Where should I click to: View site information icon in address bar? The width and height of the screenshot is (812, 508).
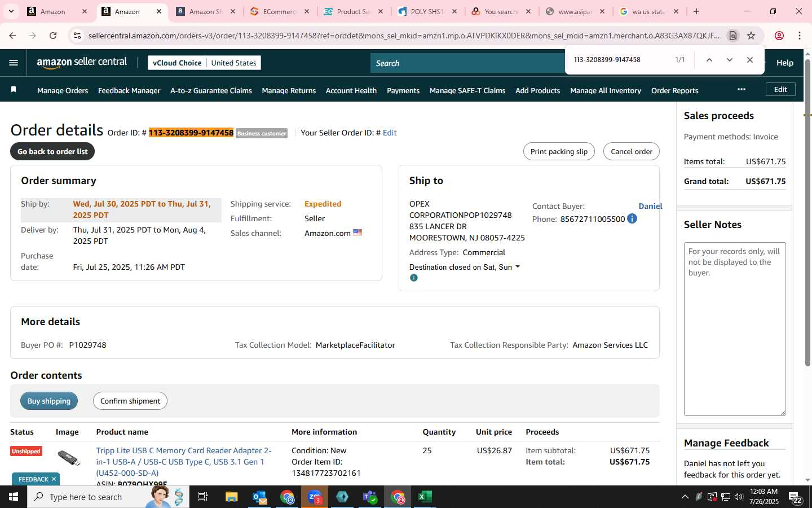(77, 36)
